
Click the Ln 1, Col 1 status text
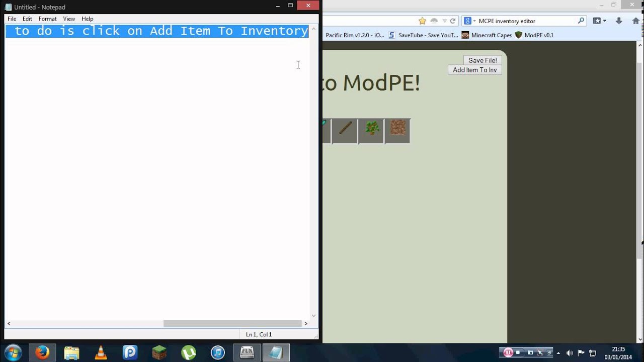(x=259, y=334)
